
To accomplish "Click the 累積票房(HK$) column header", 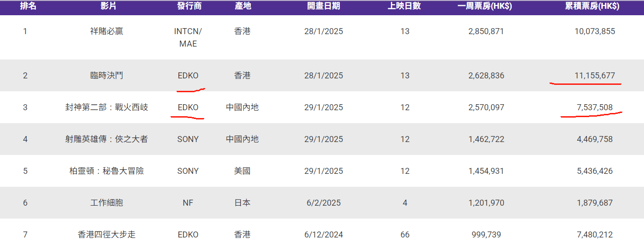I will tap(592, 6).
